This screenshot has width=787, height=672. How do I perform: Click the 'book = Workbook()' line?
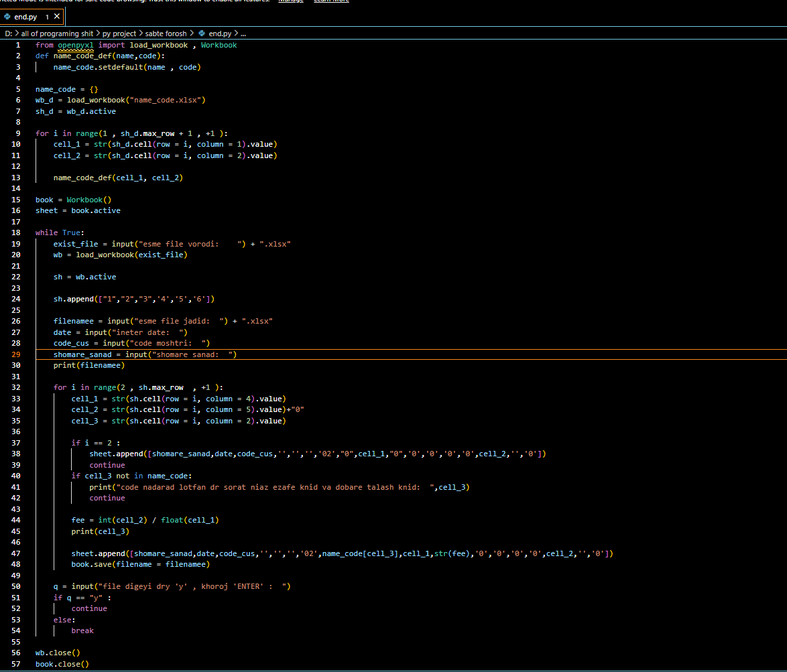73,200
